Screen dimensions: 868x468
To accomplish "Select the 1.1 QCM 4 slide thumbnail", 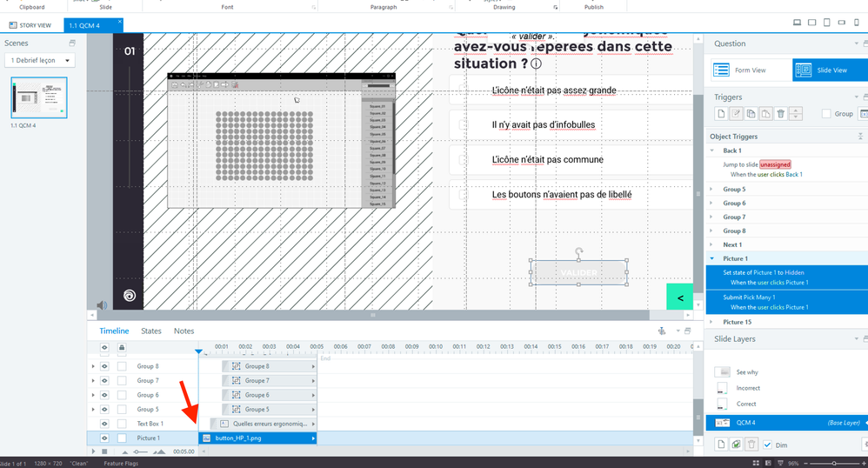I will (x=39, y=97).
